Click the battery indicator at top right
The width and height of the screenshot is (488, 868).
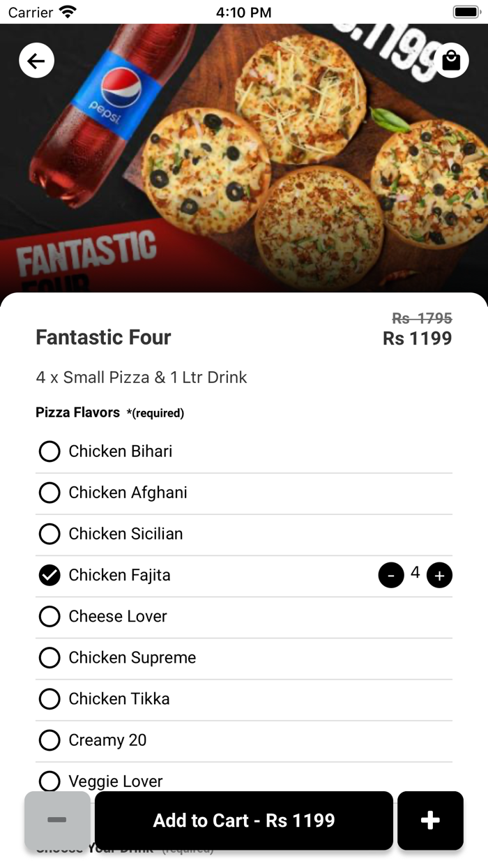tap(465, 11)
